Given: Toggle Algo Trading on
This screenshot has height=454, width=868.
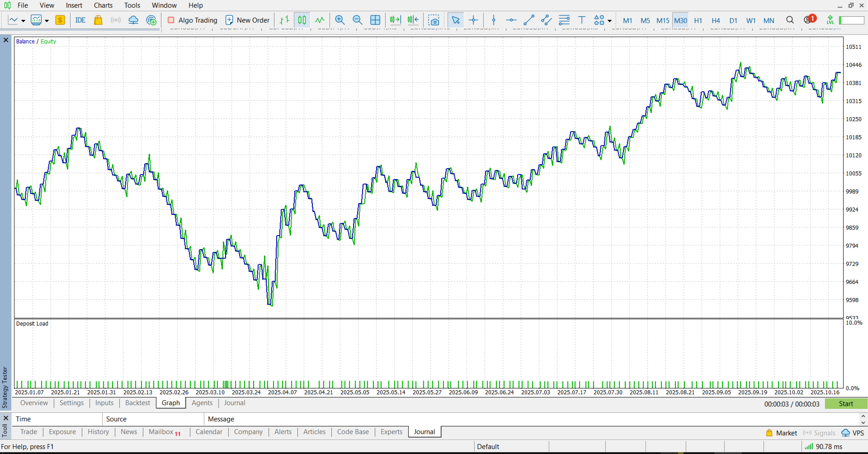Looking at the screenshot, I should (192, 20).
